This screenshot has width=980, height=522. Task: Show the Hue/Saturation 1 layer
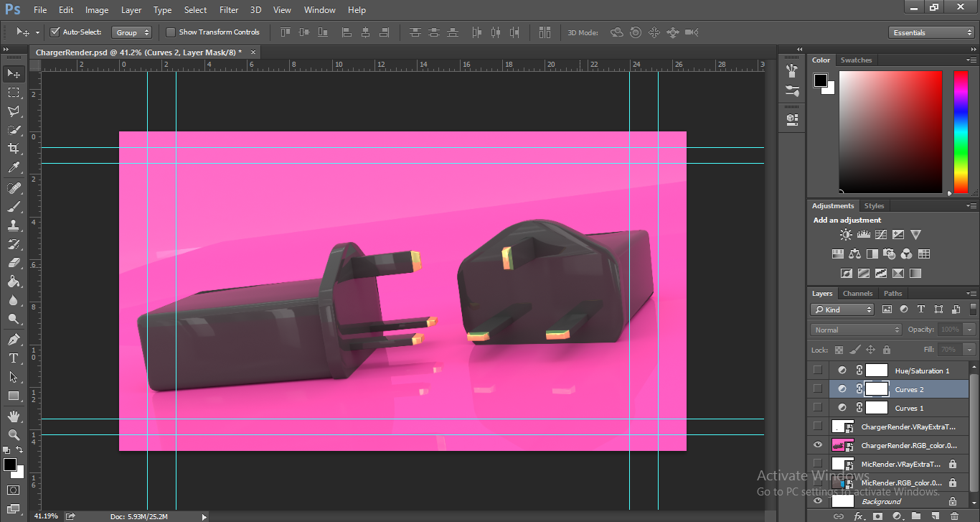click(x=817, y=370)
